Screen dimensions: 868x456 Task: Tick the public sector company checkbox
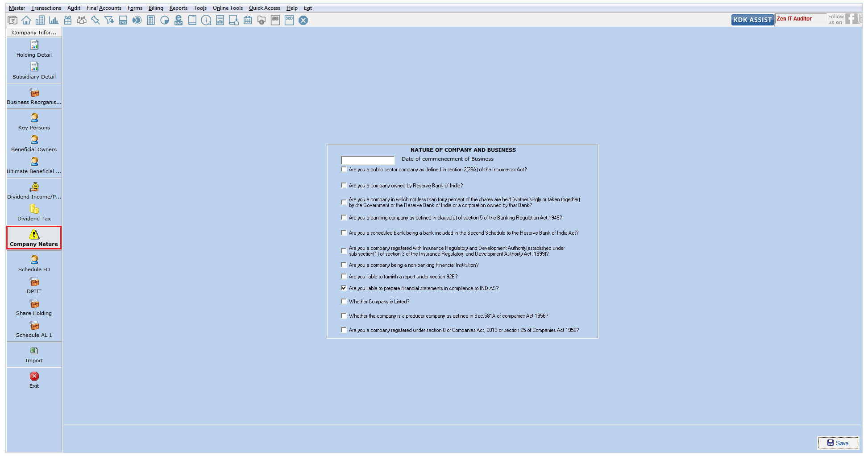(x=344, y=170)
